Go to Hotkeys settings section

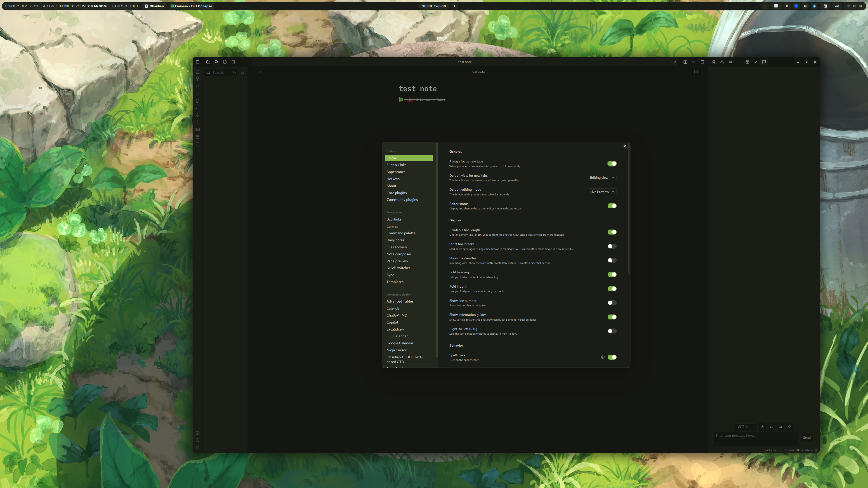(x=393, y=179)
